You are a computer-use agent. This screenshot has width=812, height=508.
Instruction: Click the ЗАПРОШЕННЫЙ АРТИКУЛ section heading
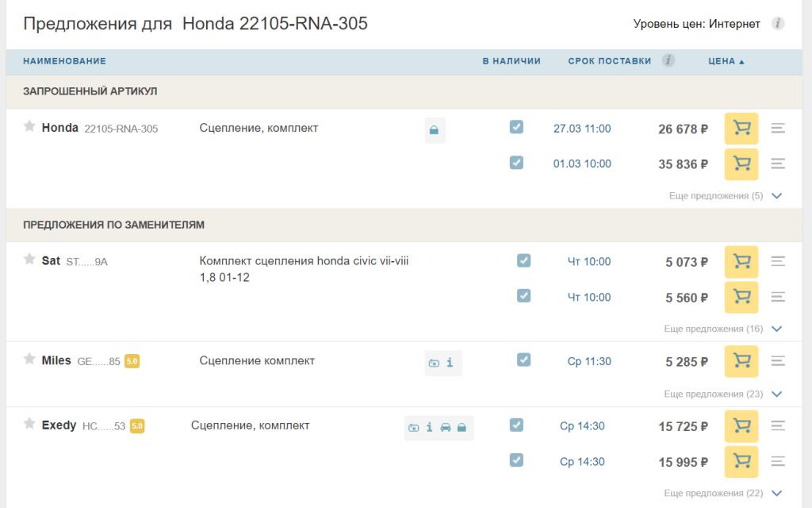90,91
